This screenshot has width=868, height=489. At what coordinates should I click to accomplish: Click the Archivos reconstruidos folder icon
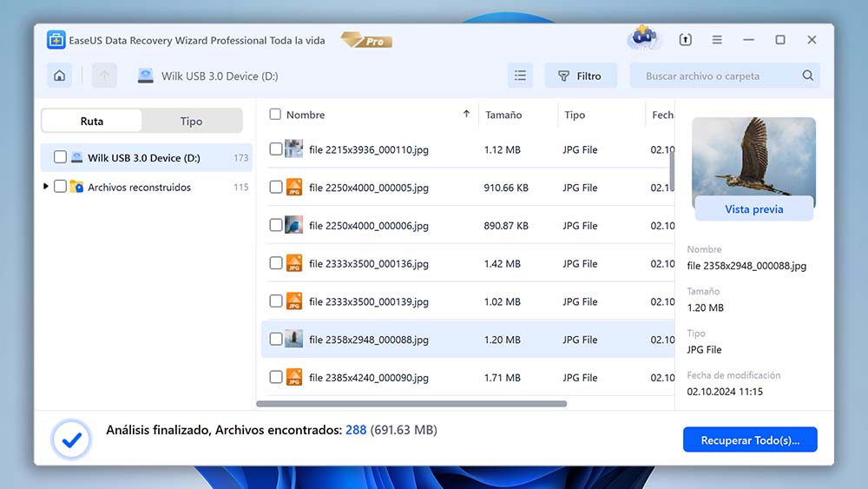pyautogui.click(x=76, y=187)
